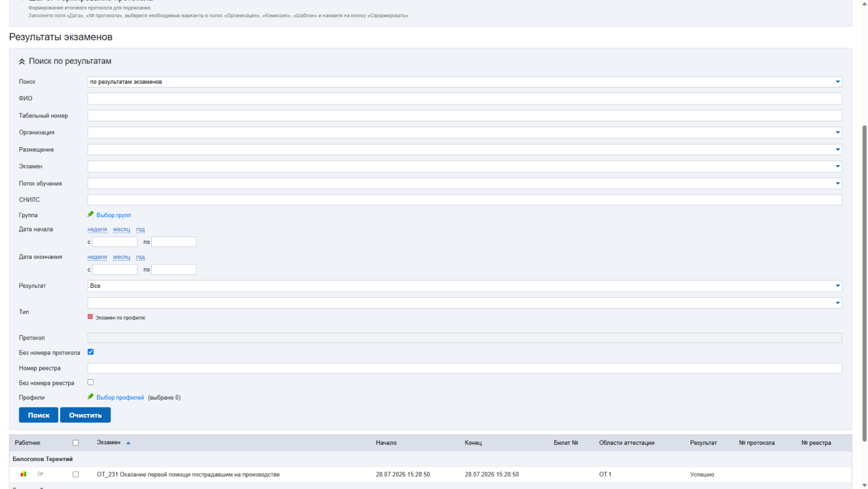
Task: Open the Экзамен dropdown list
Action: [464, 166]
